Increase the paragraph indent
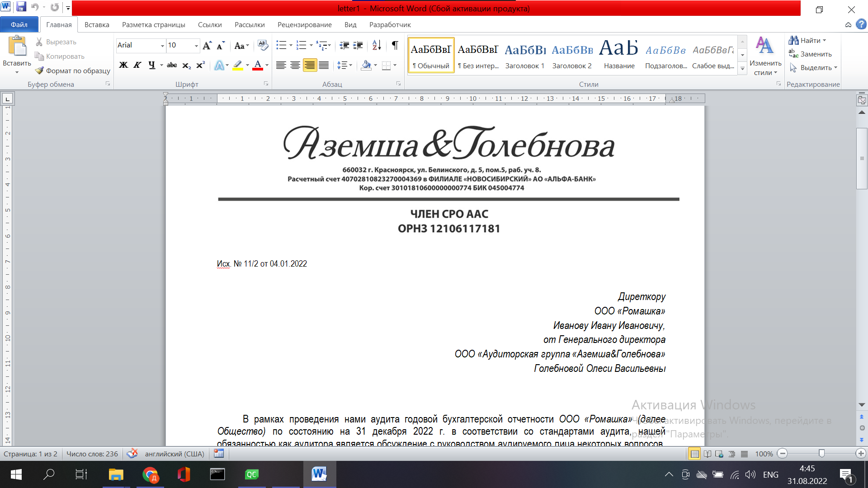868x488 pixels. tap(358, 45)
